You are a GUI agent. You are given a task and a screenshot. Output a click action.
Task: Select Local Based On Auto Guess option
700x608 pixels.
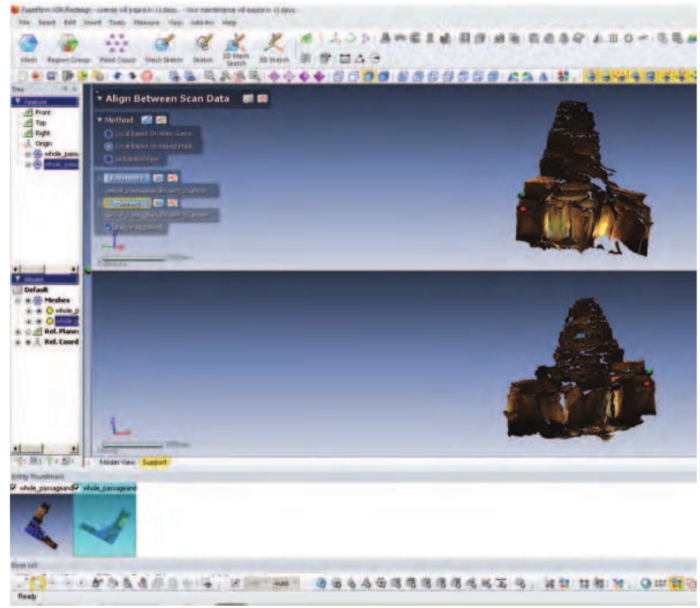[x=108, y=133]
